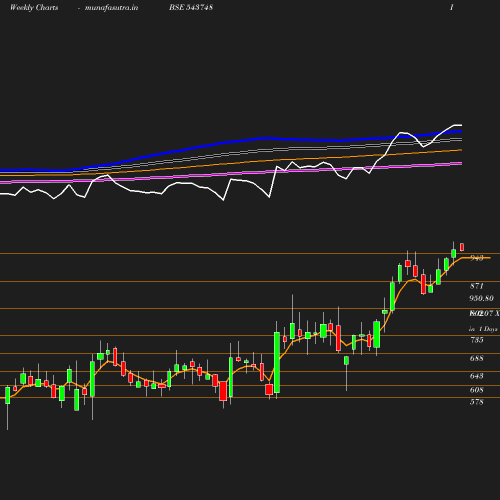
Task: Click the 'munafasutra.in' label in header
Action: click(x=111, y=8)
